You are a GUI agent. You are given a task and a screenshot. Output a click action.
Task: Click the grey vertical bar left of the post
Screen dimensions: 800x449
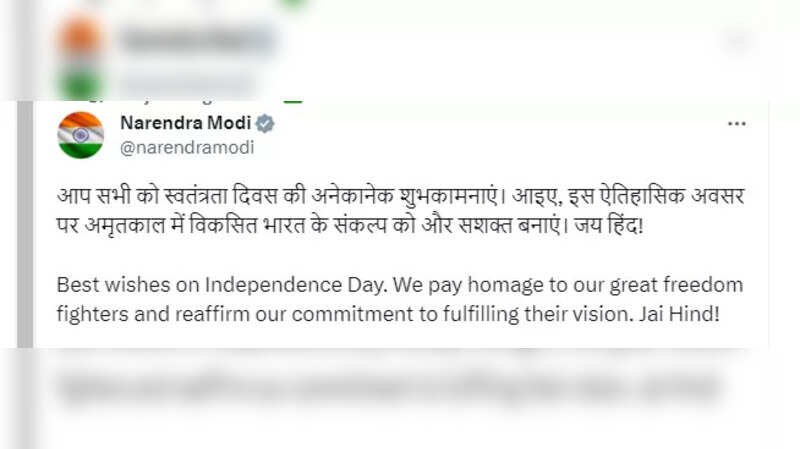coord(25,225)
